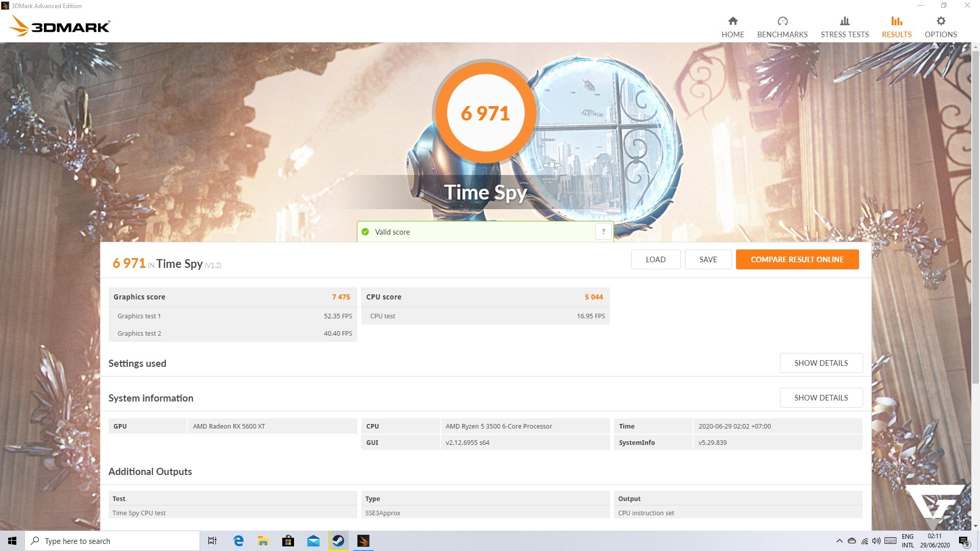Viewport: 980px width, 551px height.
Task: Click the page vertical scrollbar
Action: pos(975,217)
